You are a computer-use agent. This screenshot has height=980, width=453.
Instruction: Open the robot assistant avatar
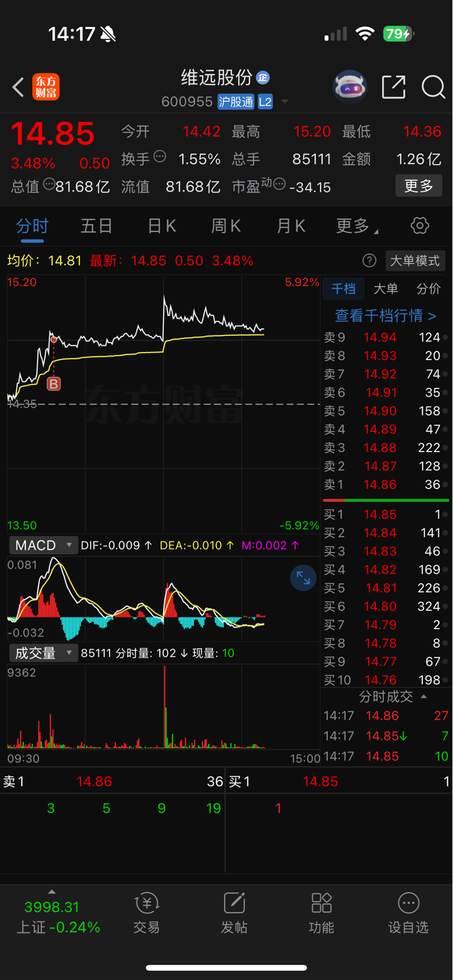pyautogui.click(x=350, y=87)
